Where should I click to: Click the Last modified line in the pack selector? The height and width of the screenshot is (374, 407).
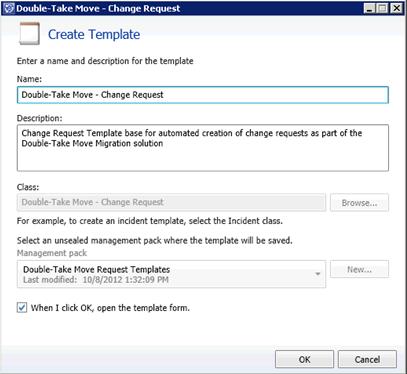pos(96,280)
